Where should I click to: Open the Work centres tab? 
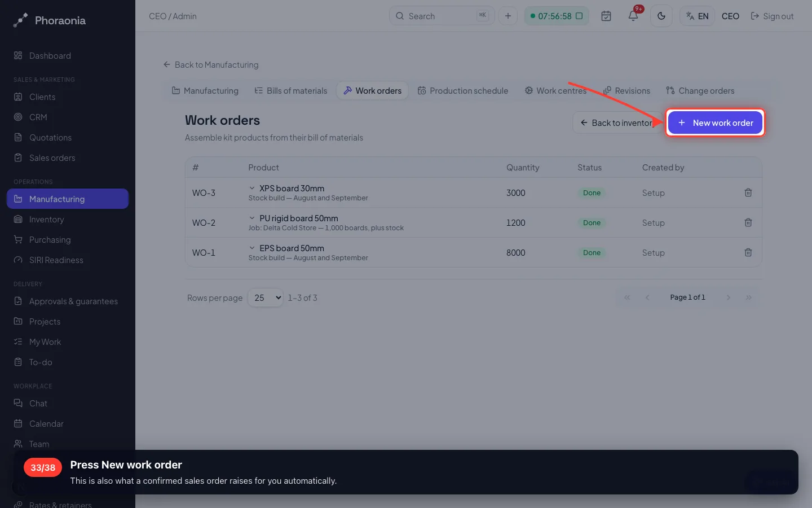555,90
